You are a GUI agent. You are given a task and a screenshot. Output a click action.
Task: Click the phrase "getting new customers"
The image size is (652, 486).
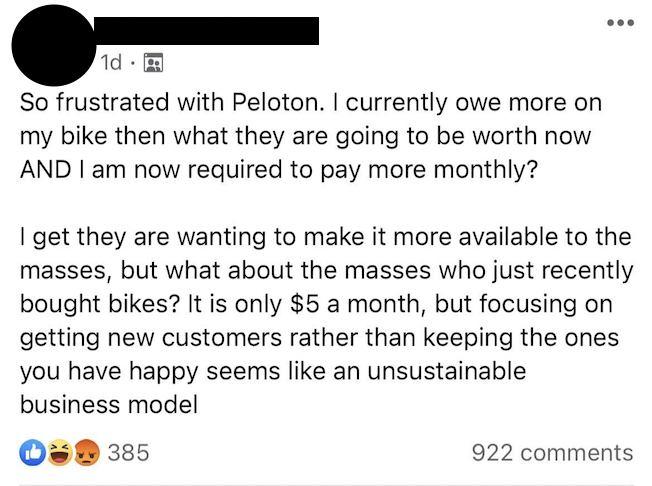[x=151, y=338]
